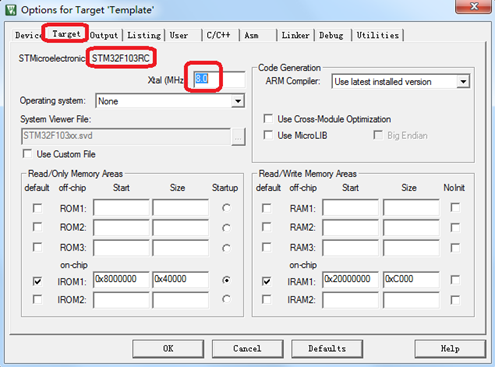Image resolution: width=495 pixels, height=367 pixels.
Task: Click the ROM1 Start address field
Action: 121,208
